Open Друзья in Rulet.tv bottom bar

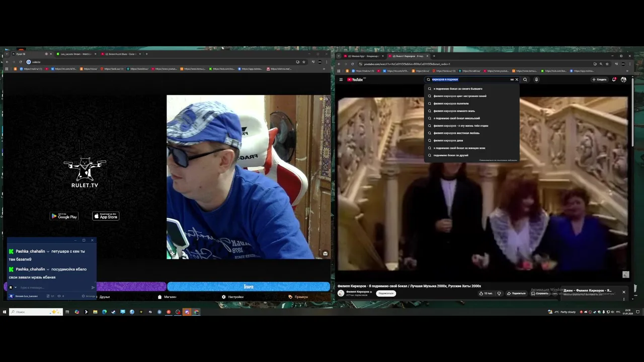pyautogui.click(x=104, y=297)
